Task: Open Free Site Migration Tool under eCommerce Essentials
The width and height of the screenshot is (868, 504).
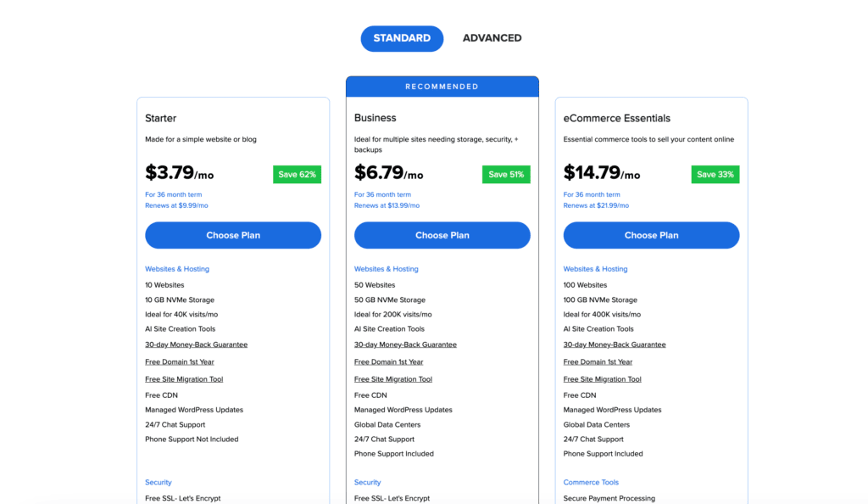Action: [603, 379]
